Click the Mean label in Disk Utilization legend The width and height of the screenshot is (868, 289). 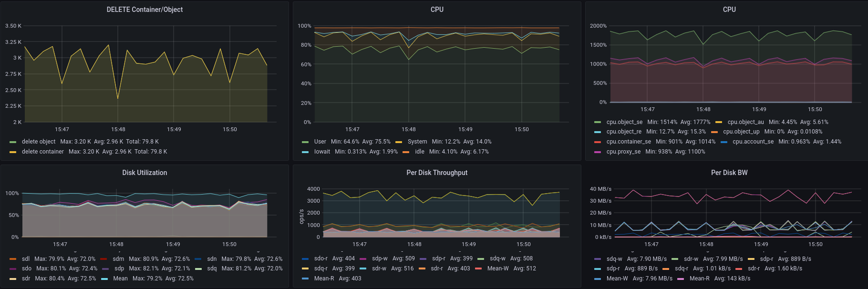click(120, 279)
